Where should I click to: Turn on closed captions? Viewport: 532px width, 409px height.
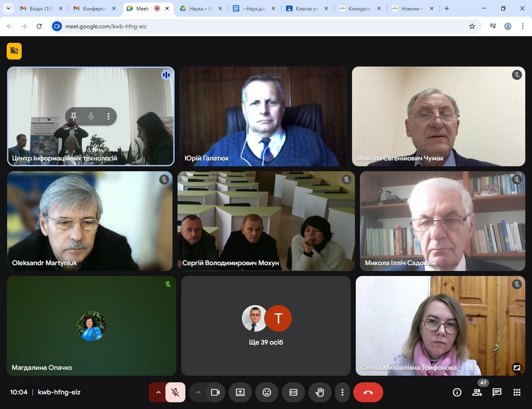pos(293,393)
